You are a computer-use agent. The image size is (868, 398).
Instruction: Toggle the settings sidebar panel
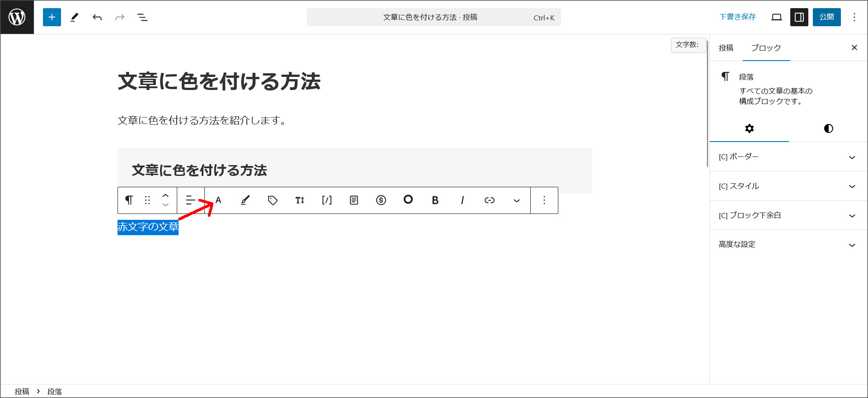(x=799, y=17)
